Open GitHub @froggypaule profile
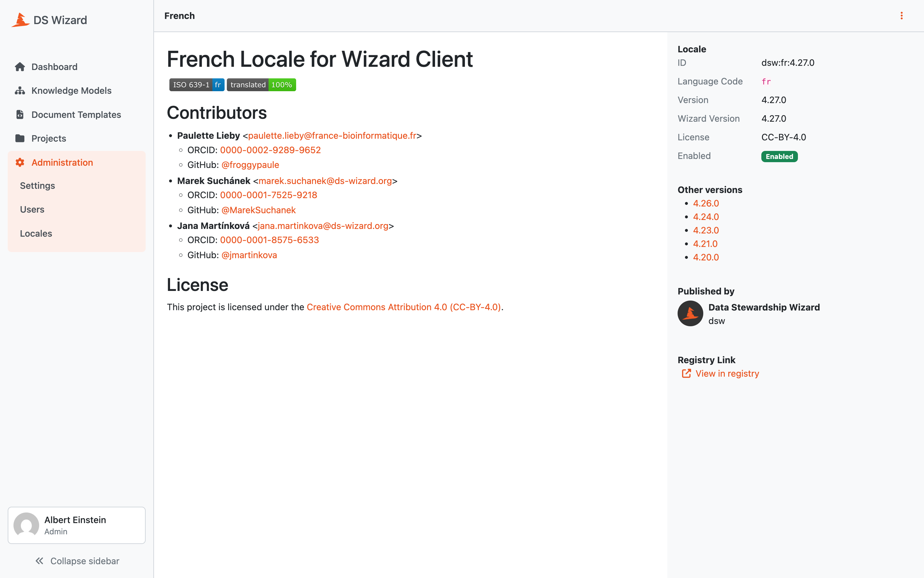This screenshot has width=924, height=578. pos(250,165)
